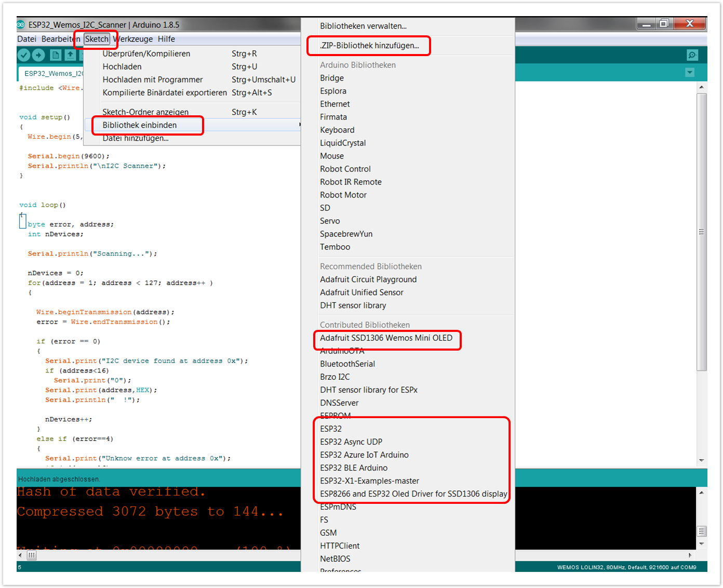Click the editor scrollbar up arrow
This screenshot has height=588, width=723.
click(x=701, y=87)
